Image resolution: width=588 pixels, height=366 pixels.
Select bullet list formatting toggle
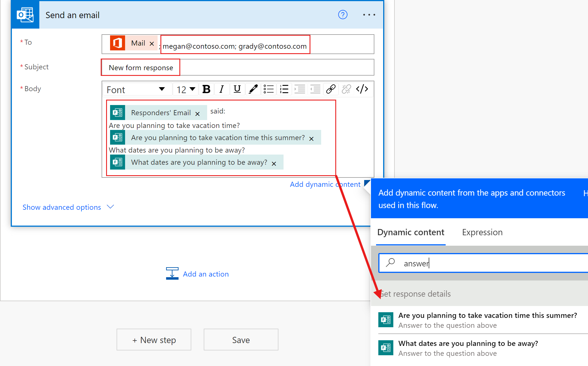click(269, 89)
